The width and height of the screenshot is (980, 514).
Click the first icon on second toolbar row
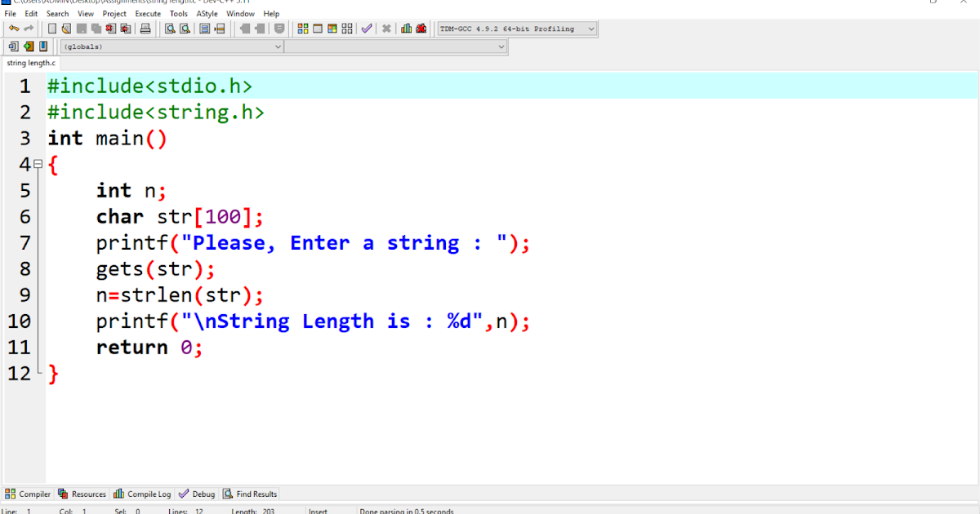[x=14, y=47]
